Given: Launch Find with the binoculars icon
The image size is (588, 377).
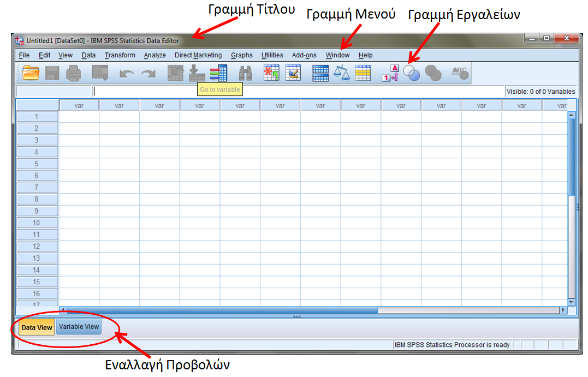Looking at the screenshot, I should tap(246, 73).
